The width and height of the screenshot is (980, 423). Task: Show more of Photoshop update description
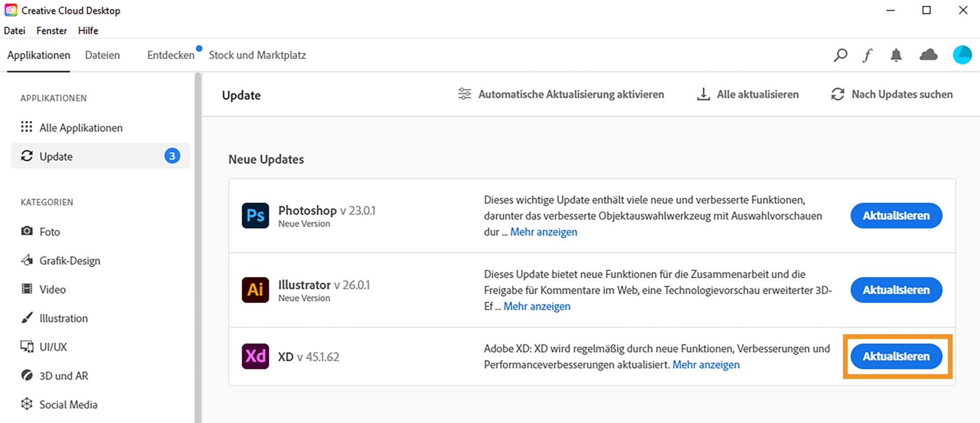544,232
